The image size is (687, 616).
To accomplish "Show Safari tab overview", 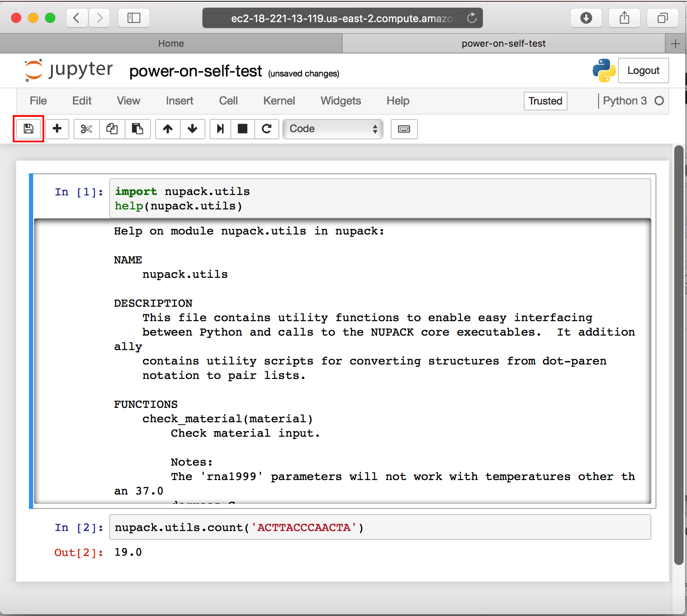I will [x=662, y=18].
